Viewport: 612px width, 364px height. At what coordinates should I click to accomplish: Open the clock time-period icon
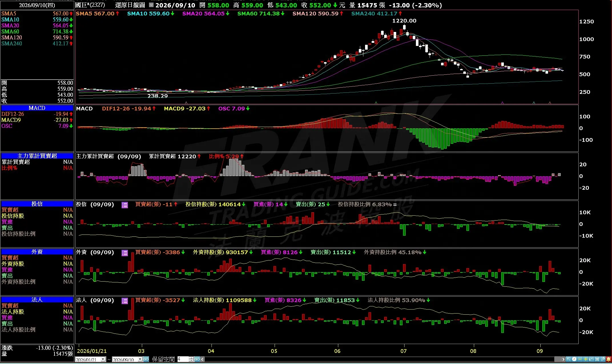574,359
